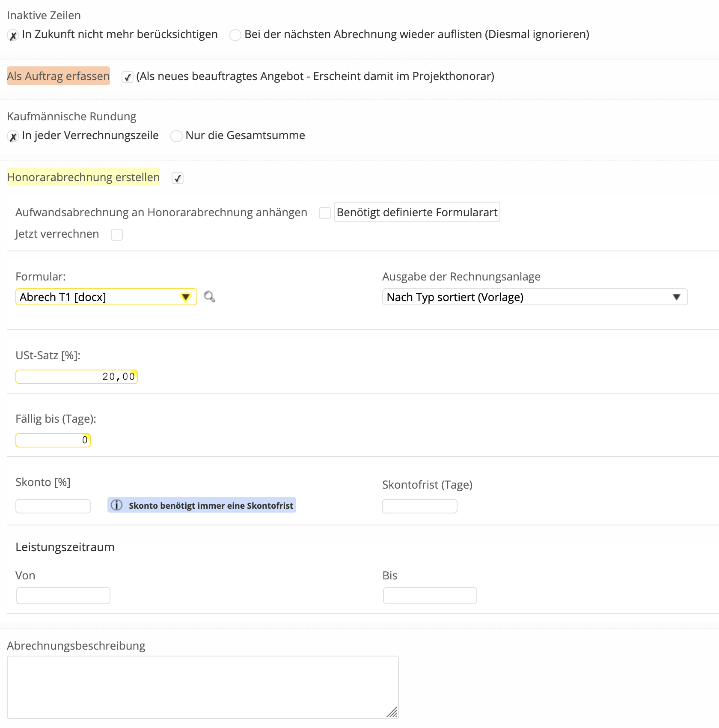Select 'Nur die Gesamtsumme' rounding option

click(176, 136)
